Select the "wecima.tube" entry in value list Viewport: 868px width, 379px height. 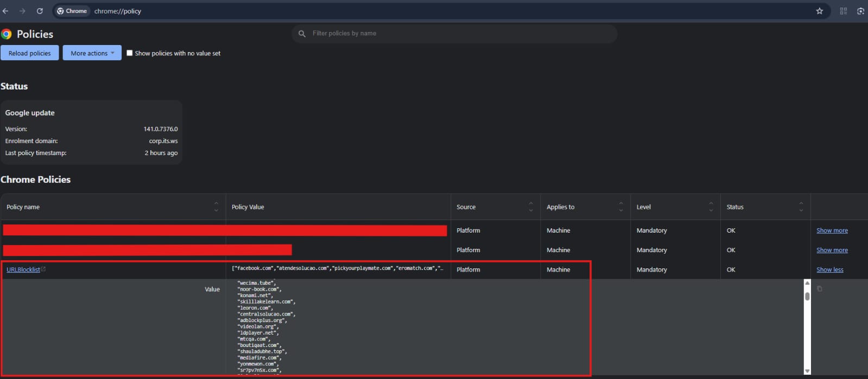[257, 283]
